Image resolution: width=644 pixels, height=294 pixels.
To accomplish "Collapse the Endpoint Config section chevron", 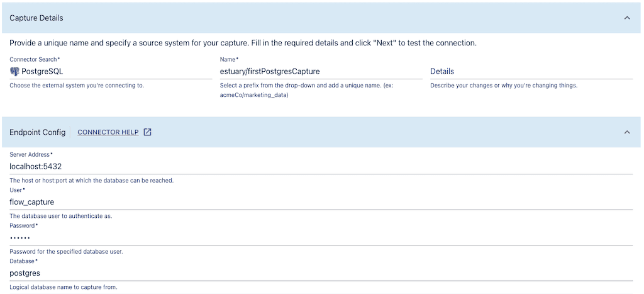I will coord(627,132).
